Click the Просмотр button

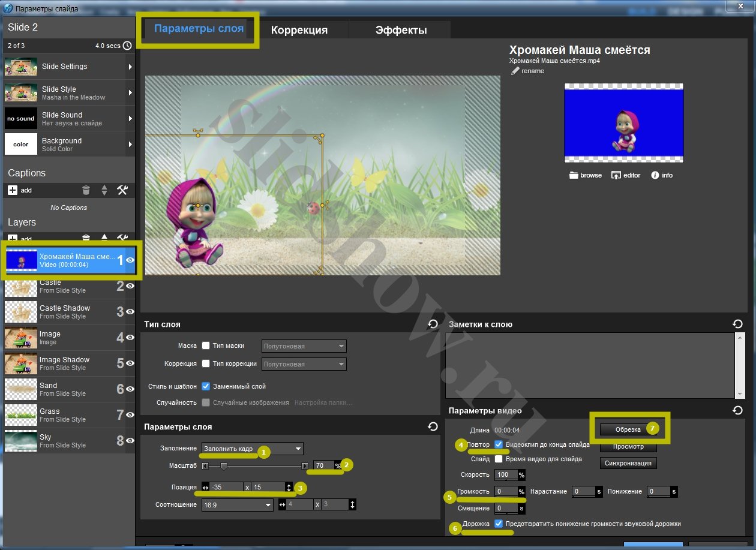628,446
